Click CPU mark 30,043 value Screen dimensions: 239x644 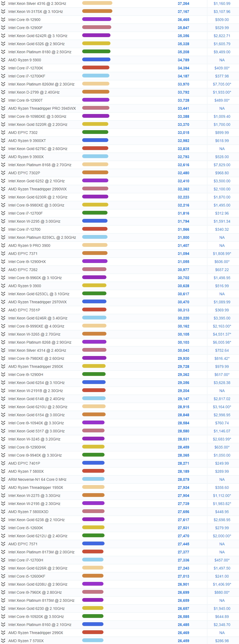(x=183, y=350)
